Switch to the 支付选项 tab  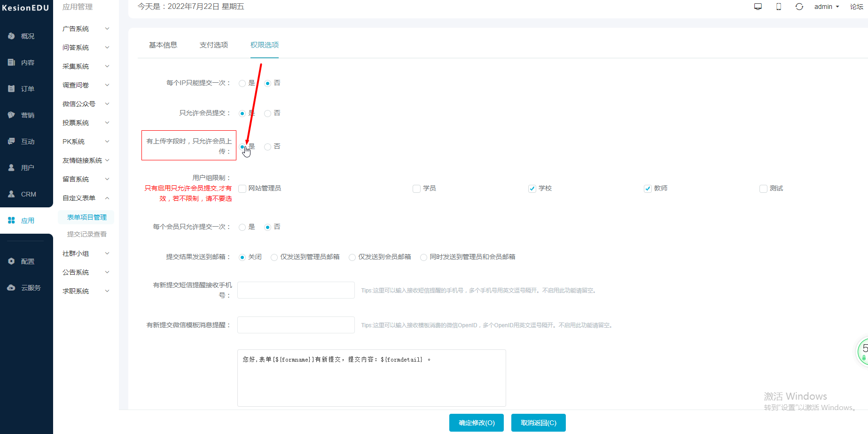point(214,45)
